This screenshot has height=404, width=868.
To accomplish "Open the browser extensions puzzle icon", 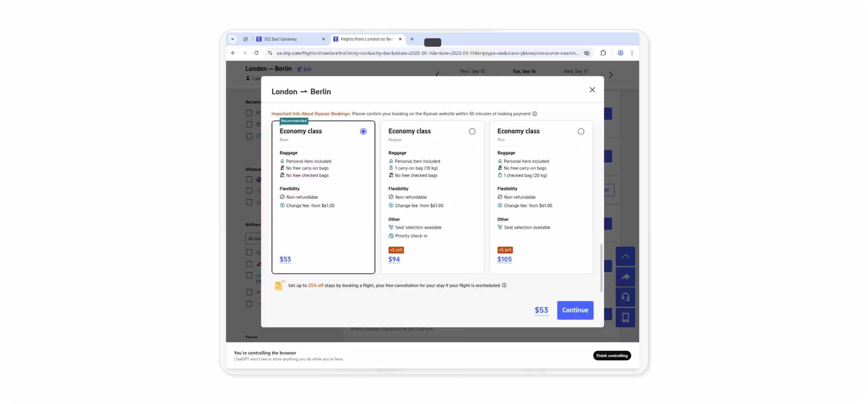I will [603, 53].
